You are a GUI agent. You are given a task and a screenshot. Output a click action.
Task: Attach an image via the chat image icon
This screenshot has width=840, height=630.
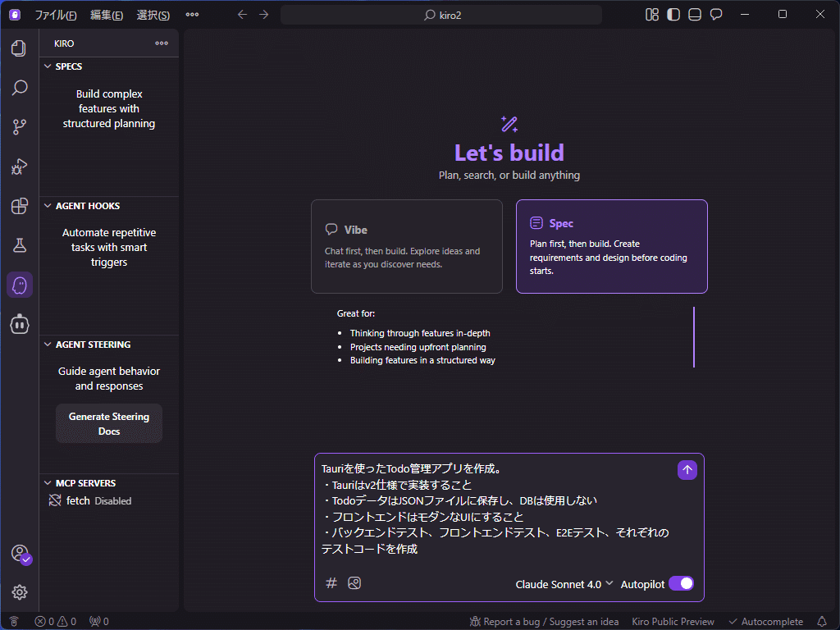(x=354, y=582)
